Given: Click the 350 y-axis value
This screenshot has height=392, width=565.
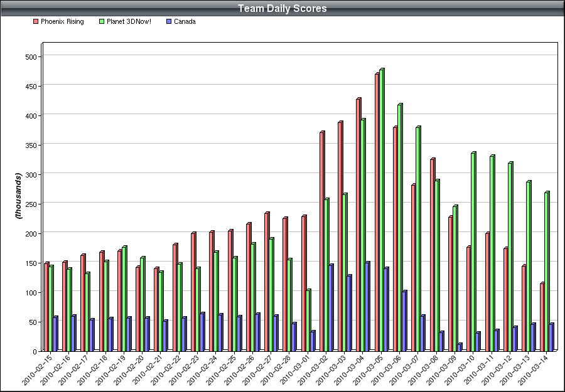Looking at the screenshot, I should pyautogui.click(x=32, y=146).
